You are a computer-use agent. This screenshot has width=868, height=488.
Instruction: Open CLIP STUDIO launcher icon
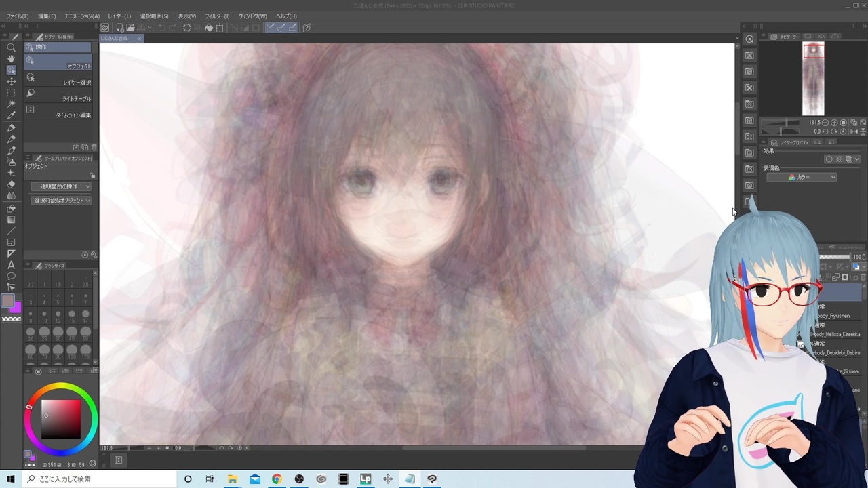[x=105, y=28]
